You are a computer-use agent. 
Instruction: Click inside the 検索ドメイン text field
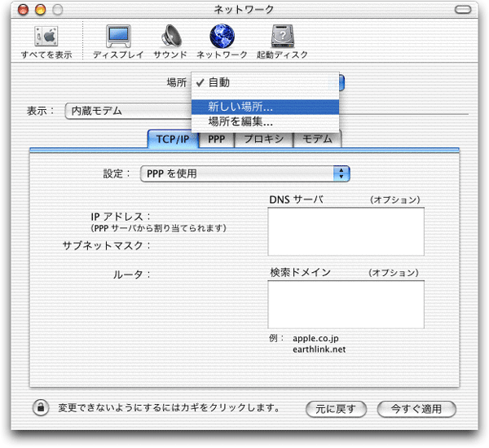[346, 304]
